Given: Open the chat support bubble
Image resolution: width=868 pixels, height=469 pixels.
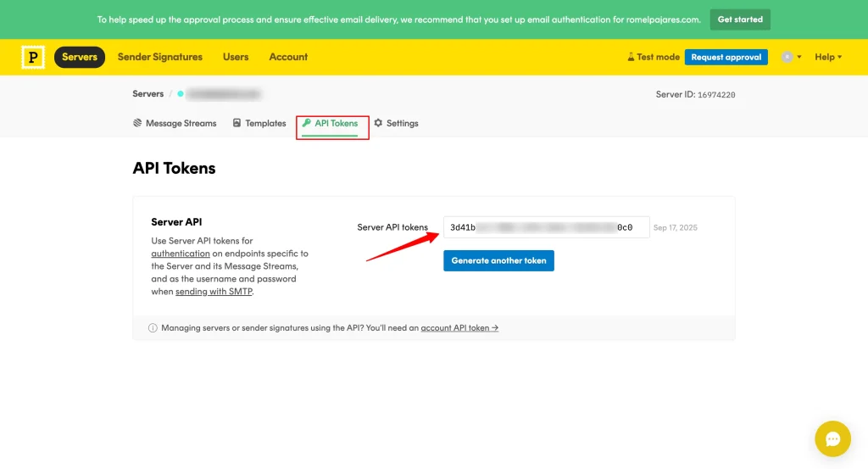Looking at the screenshot, I should click(832, 438).
